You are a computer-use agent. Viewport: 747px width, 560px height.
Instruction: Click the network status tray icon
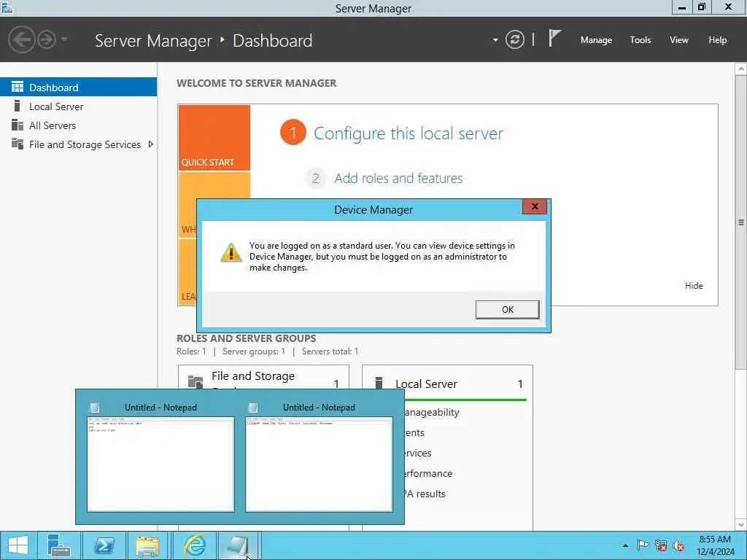click(x=661, y=545)
